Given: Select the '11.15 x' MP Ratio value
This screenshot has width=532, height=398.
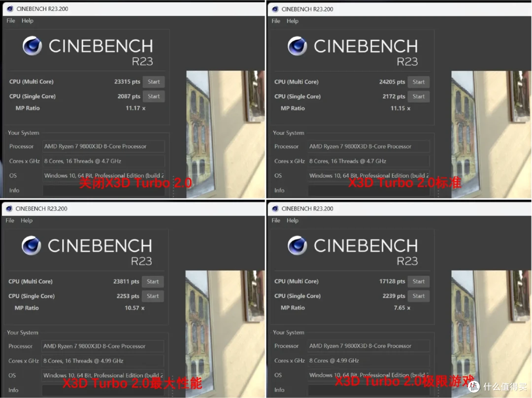Looking at the screenshot, I should coord(400,108).
